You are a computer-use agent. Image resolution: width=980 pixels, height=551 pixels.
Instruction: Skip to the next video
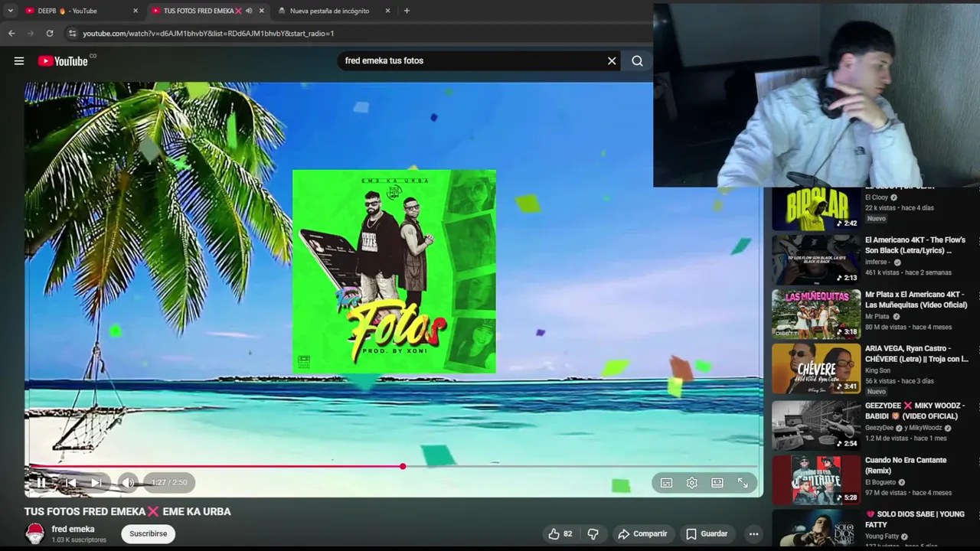[x=96, y=482]
